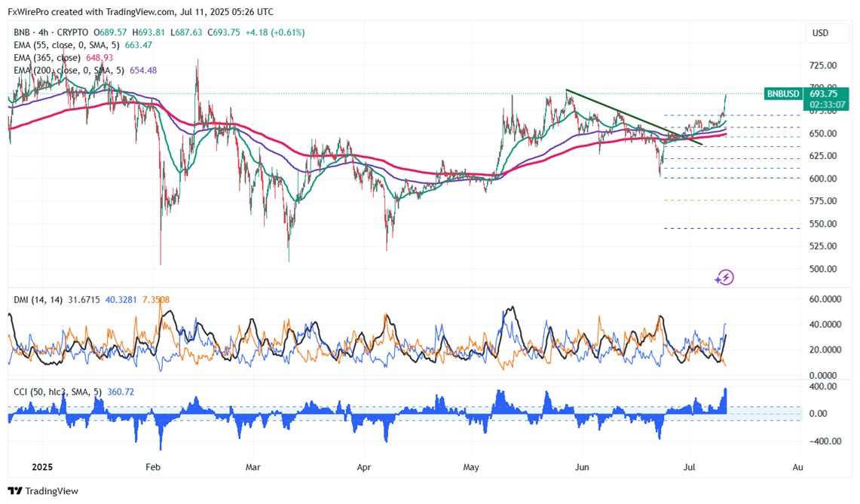Click the L687.63 low price value
The image size is (860, 504).
pyautogui.click(x=186, y=32)
